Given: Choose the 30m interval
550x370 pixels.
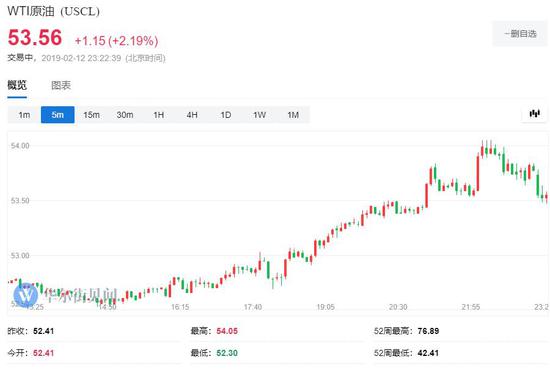Looking at the screenshot, I should [x=125, y=115].
